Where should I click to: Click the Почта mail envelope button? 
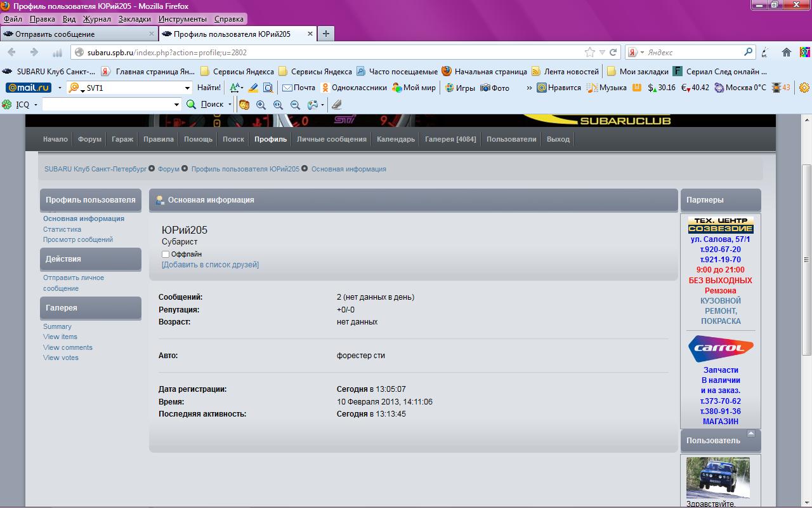coord(298,88)
